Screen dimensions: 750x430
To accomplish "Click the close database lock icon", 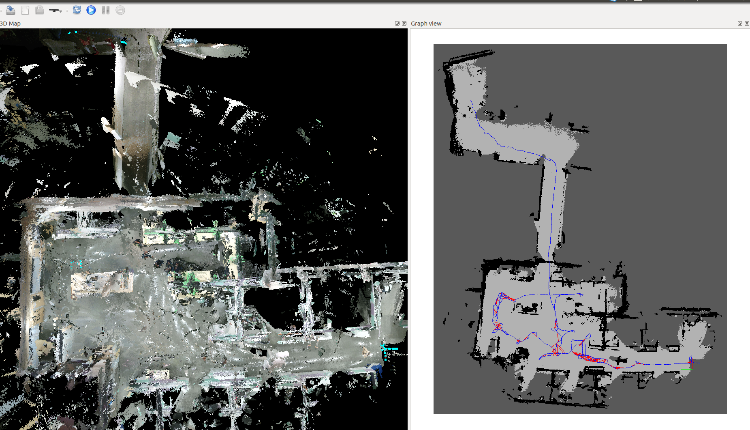I will pyautogui.click(x=39, y=10).
